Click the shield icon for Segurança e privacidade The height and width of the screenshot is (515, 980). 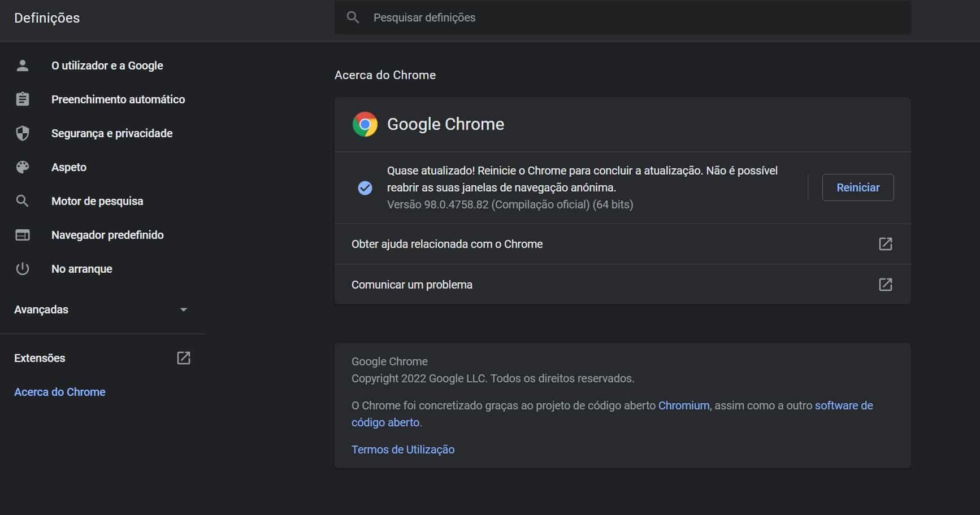click(23, 133)
